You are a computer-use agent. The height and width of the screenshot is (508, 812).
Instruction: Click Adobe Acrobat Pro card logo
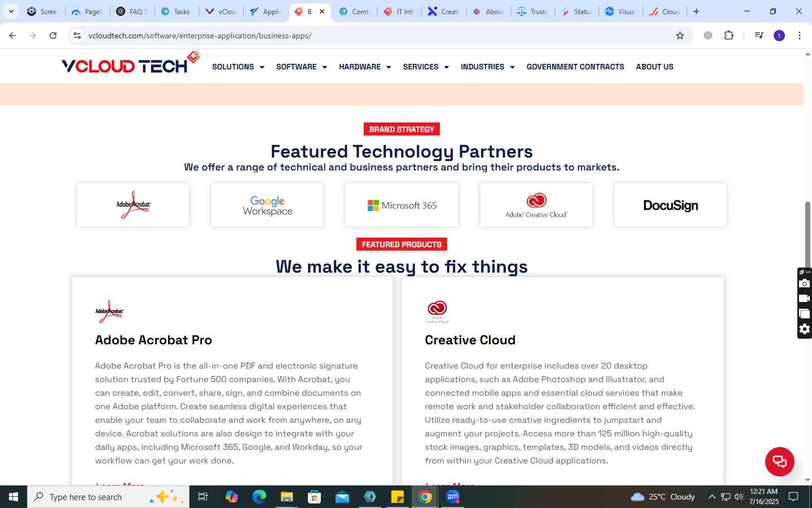pyautogui.click(x=109, y=312)
